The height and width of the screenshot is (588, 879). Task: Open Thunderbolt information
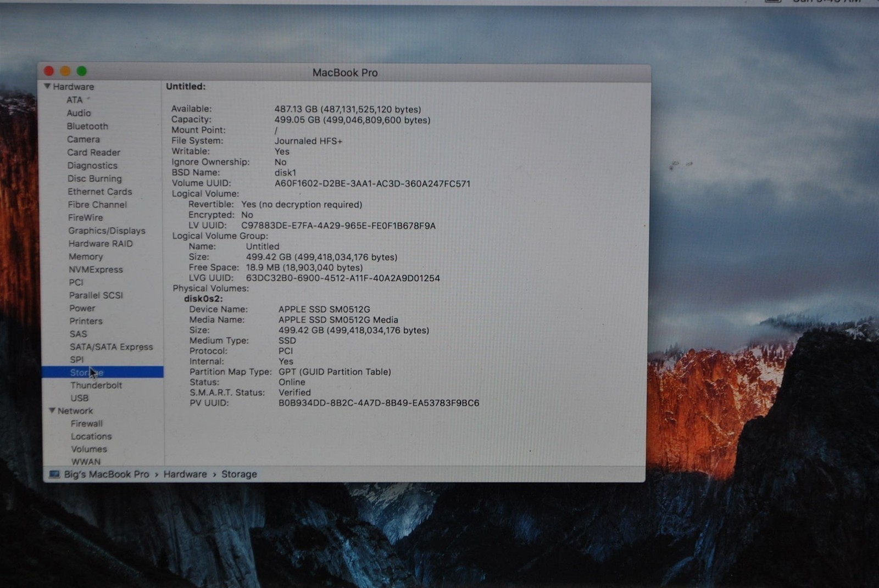[x=96, y=385]
